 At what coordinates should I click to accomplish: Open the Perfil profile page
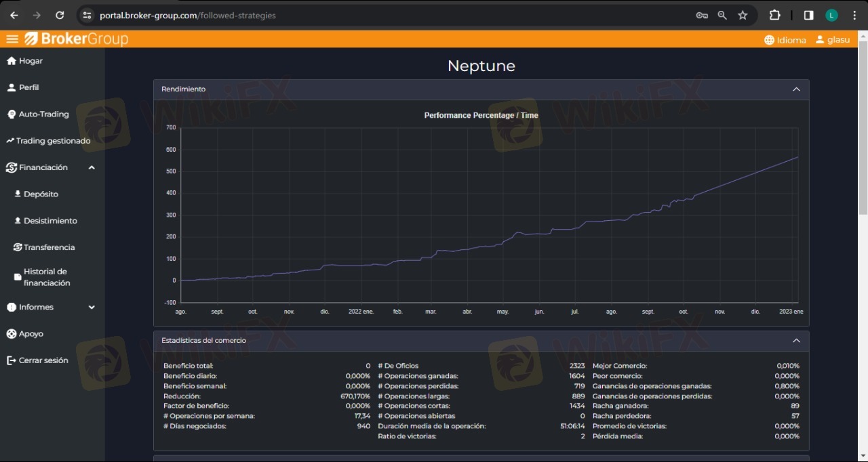[x=28, y=87]
